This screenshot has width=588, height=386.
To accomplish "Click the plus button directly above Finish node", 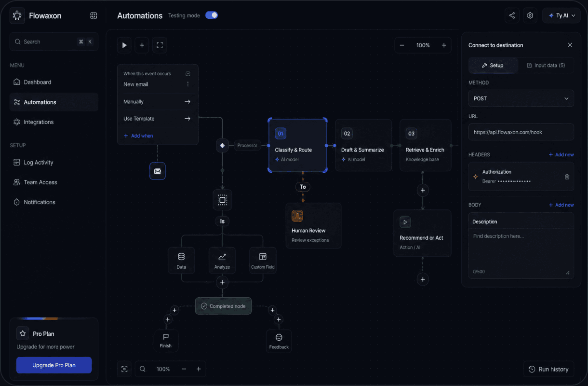I will 168,319.
